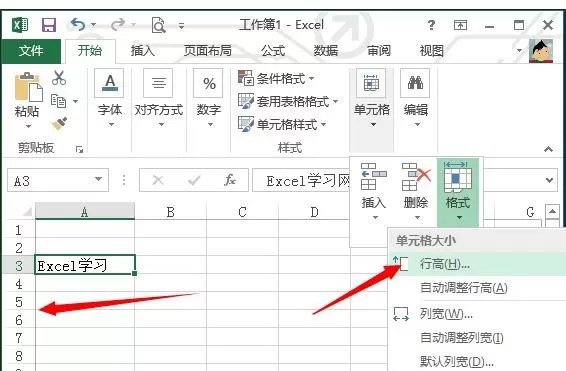Switch to the 插入 Insert tab
Viewport: 566px width, 371px height.
tap(143, 51)
